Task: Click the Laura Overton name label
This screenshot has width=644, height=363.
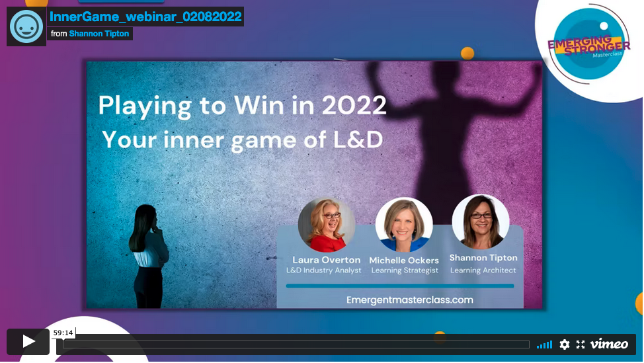Action: click(x=327, y=260)
